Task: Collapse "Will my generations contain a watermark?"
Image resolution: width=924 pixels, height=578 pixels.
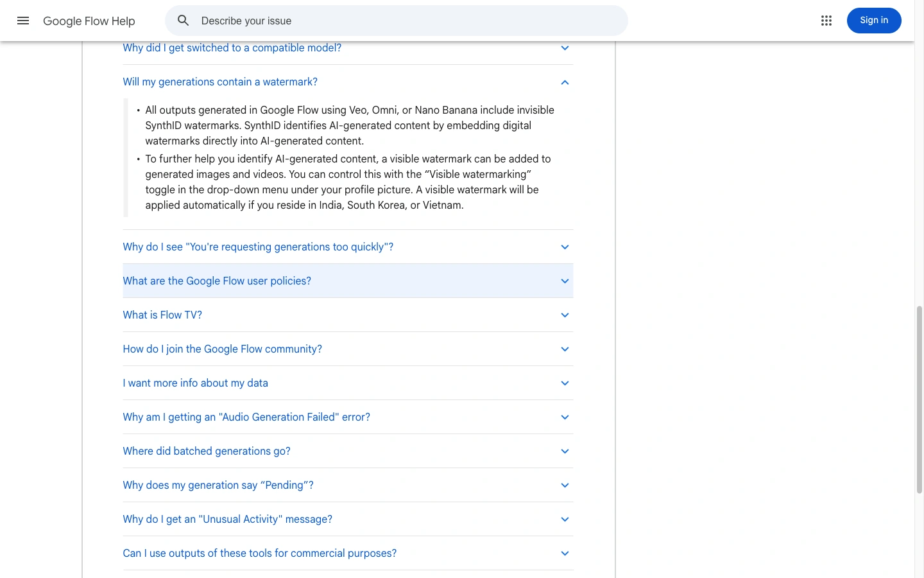Action: click(348, 82)
